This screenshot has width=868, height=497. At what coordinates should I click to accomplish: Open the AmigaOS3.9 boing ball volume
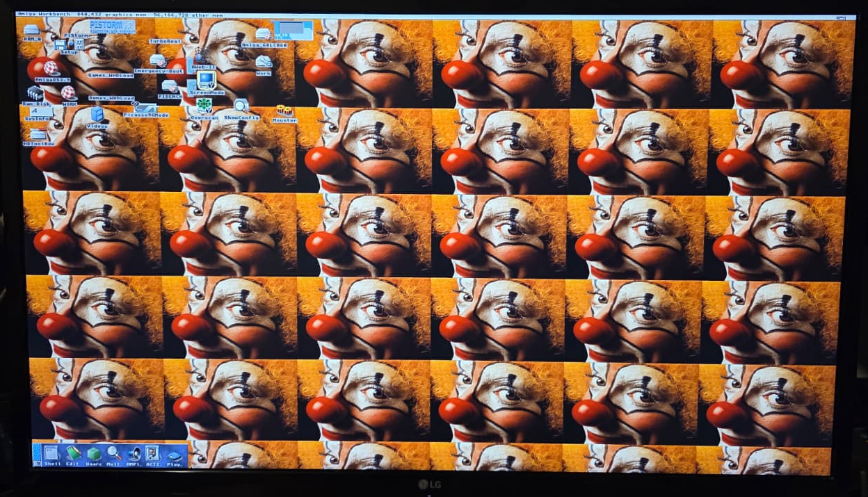tap(51, 68)
